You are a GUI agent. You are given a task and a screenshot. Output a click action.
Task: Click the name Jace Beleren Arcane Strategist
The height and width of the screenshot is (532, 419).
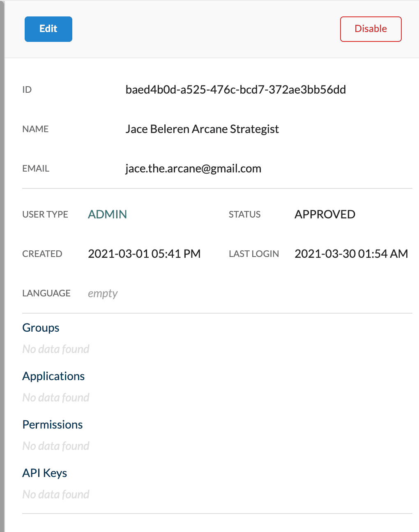202,129
